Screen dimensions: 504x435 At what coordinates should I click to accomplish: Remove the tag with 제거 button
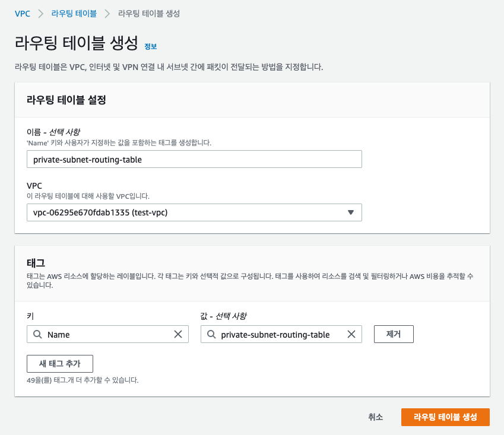click(394, 335)
